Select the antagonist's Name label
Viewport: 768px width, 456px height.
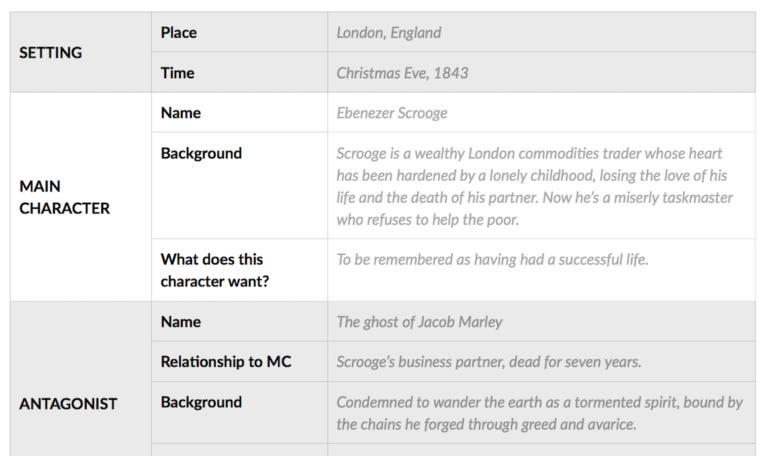(x=181, y=322)
